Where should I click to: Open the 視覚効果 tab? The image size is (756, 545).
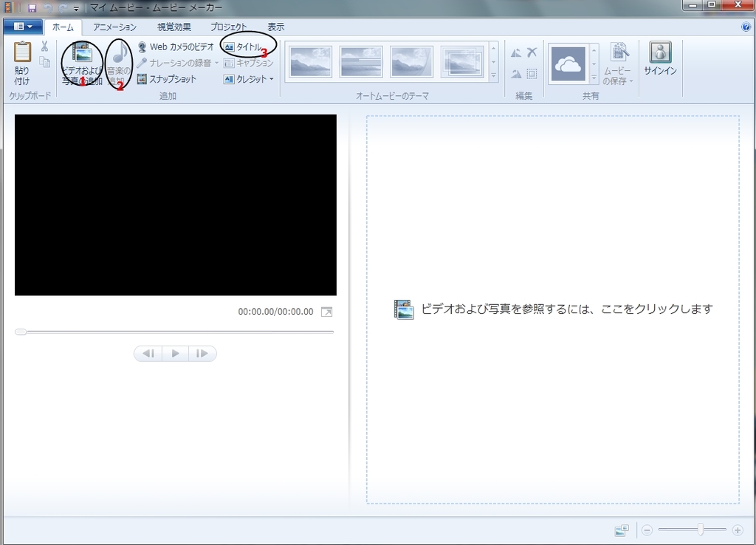pyautogui.click(x=174, y=27)
